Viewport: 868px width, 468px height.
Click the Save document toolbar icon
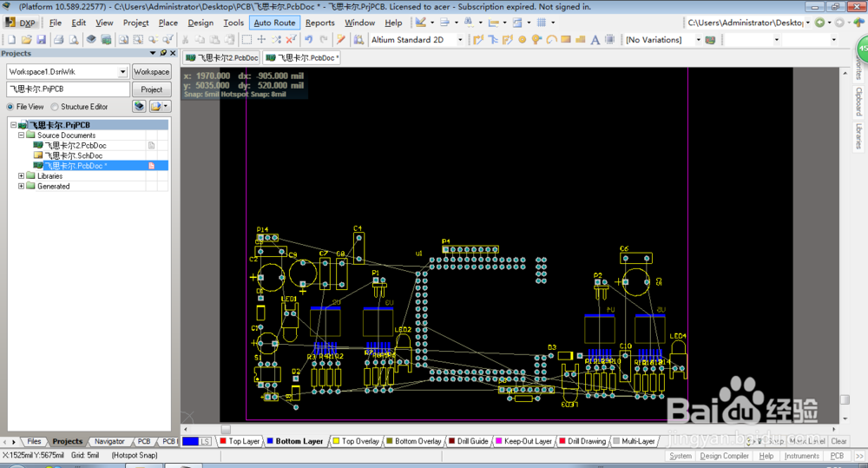pos(41,40)
